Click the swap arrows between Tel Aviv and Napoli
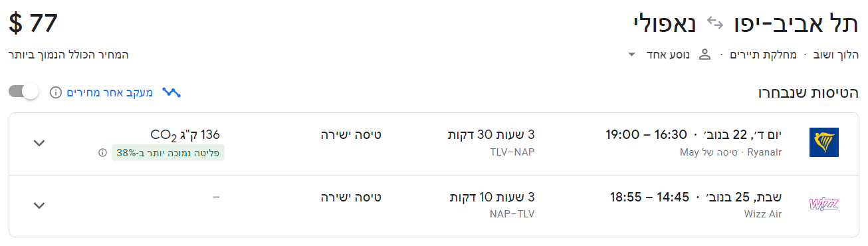The height and width of the screenshot is (246, 868). (714, 24)
